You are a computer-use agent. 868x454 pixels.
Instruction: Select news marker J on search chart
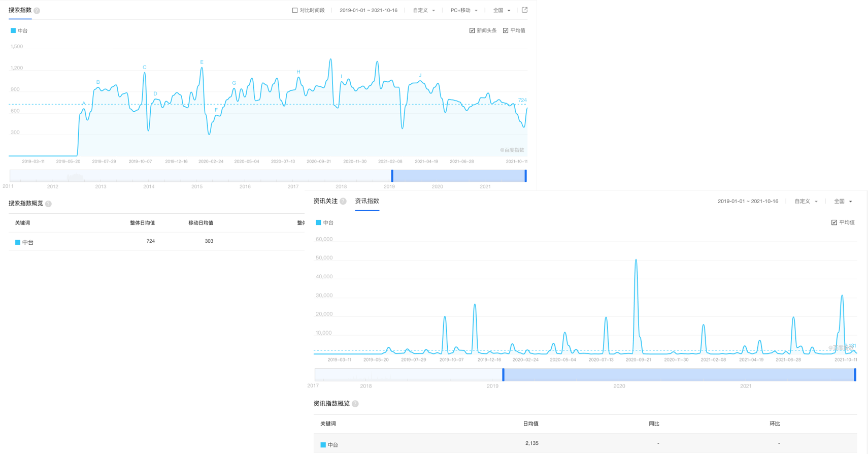(420, 76)
